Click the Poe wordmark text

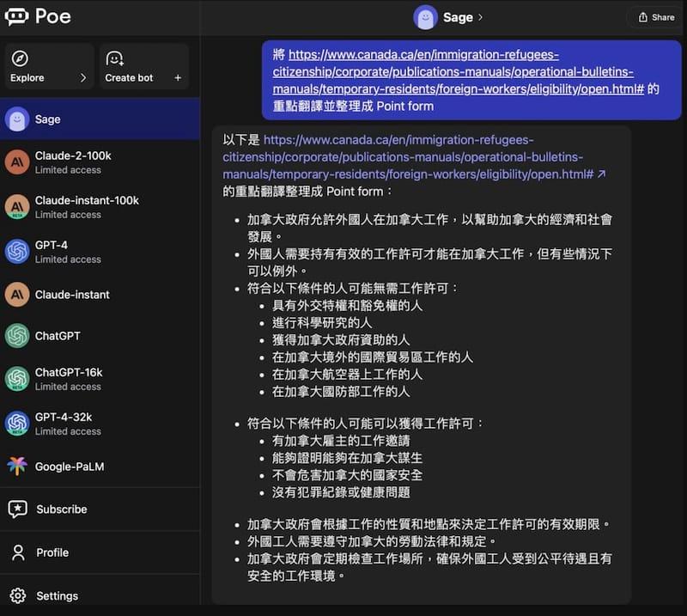pos(53,16)
